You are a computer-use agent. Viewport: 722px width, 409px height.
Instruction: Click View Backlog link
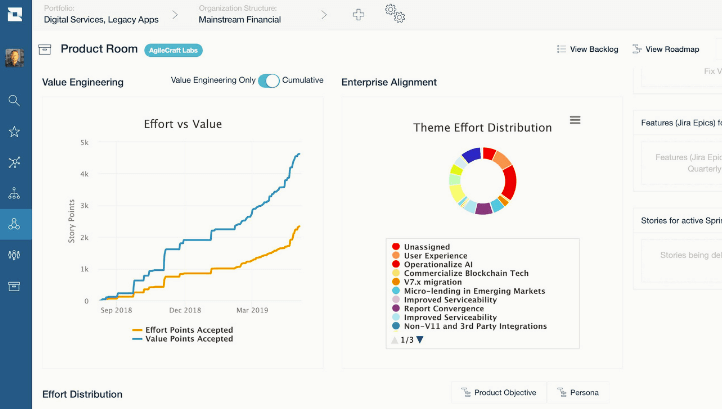point(588,49)
